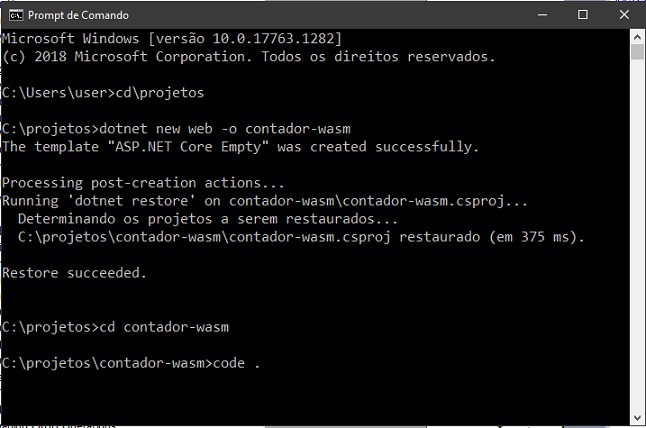Click the Microsoft Windows version line
The width and height of the screenshot is (646, 428).
[172, 38]
